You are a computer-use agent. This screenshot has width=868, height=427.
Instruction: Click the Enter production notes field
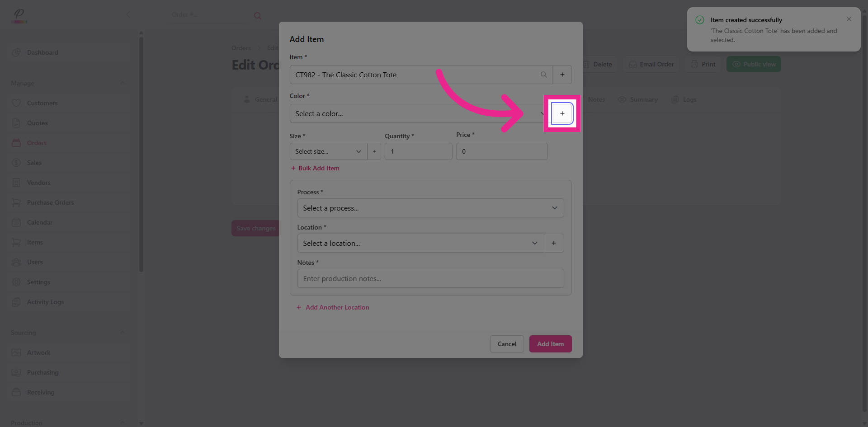[430, 278]
